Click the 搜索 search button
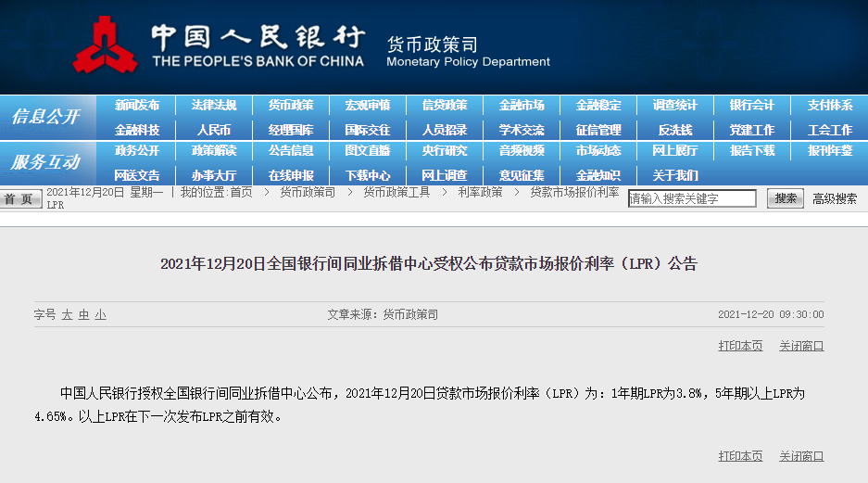 [x=785, y=198]
